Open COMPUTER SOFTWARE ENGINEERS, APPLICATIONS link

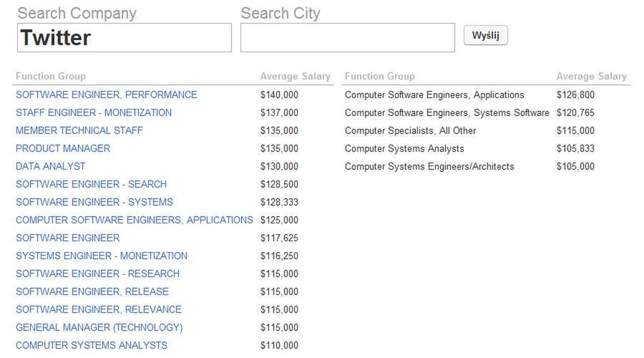point(135,220)
